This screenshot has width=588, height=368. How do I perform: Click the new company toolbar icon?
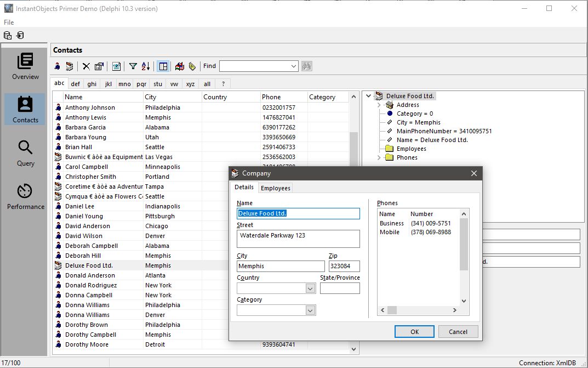click(x=70, y=66)
